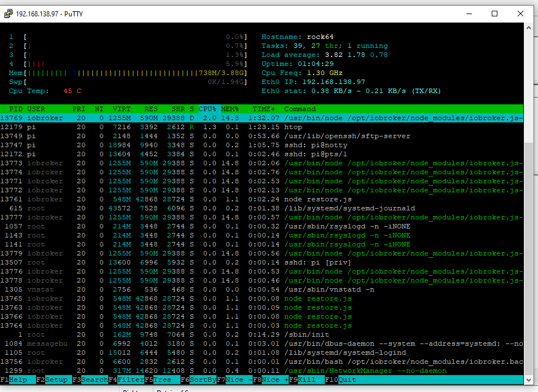
Task: Click F8 Nice + to raise niceness
Action: click(275, 380)
